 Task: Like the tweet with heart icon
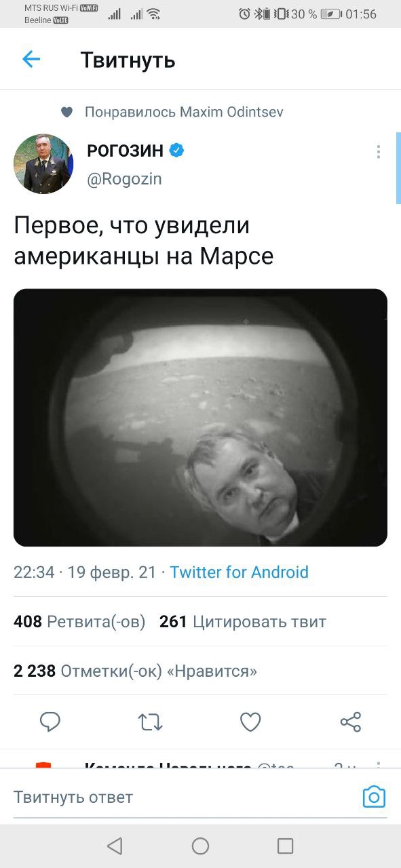(250, 722)
